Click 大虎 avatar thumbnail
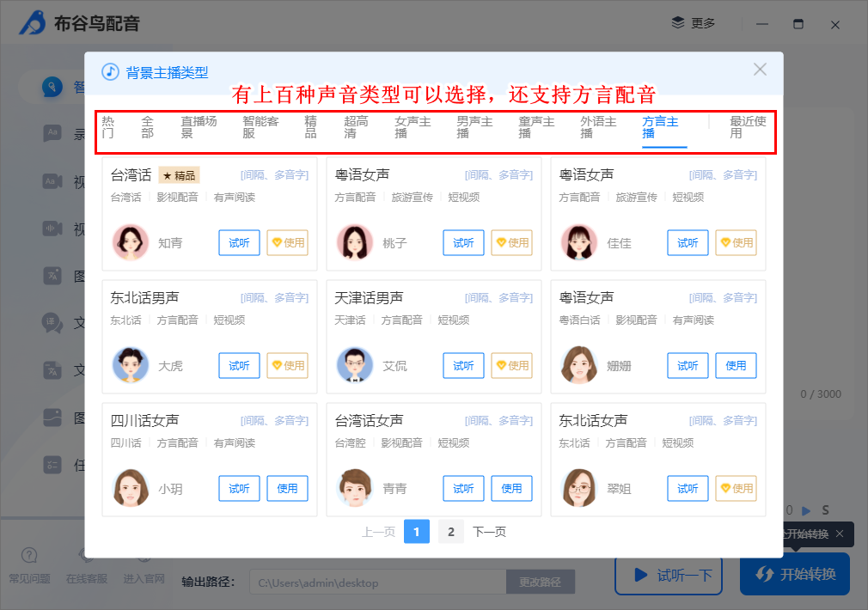Image resolution: width=868 pixels, height=610 pixels. tap(131, 365)
